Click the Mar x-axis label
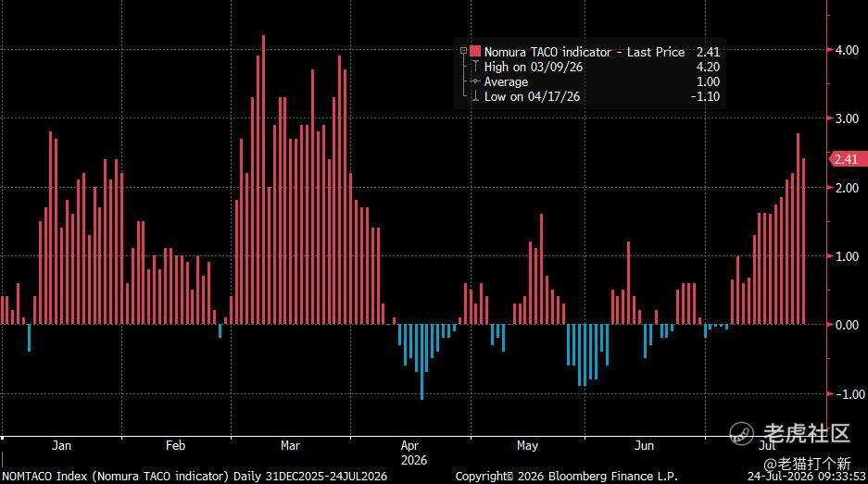The image size is (868, 484). click(290, 445)
